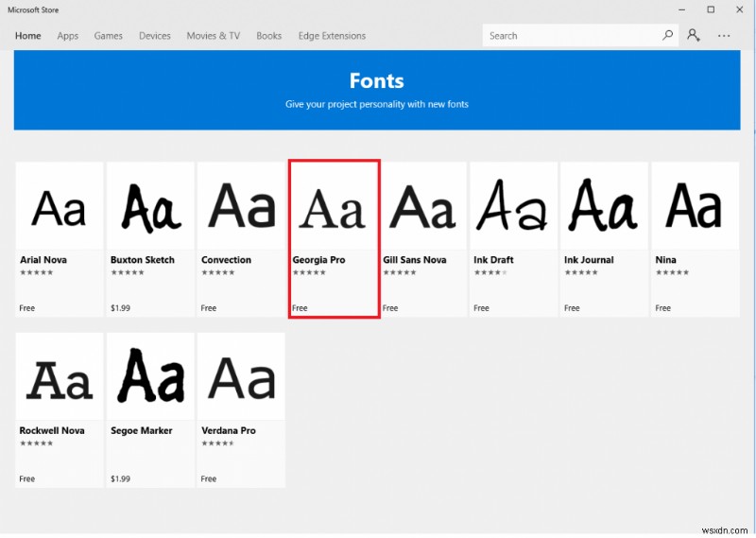Click the Verdana Pro title text
The image size is (756, 538).
pos(229,430)
